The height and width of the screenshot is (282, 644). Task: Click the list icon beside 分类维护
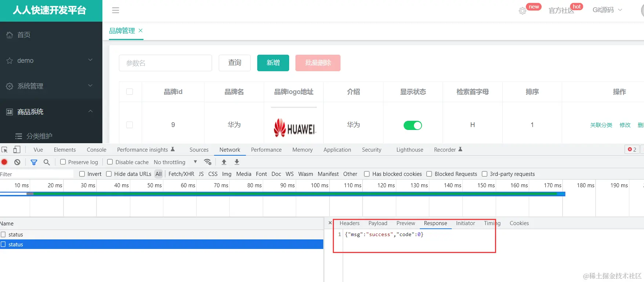tap(19, 136)
